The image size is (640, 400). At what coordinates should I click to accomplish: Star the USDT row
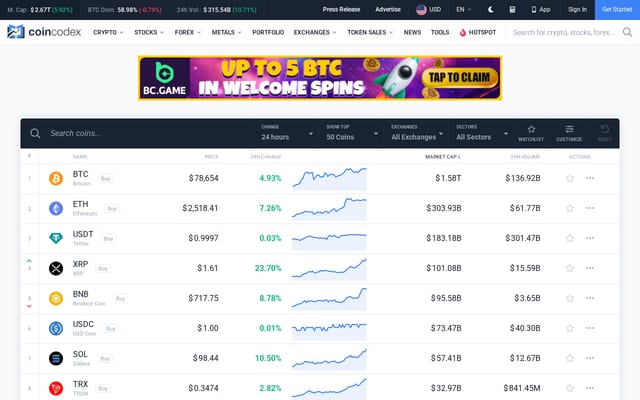[570, 238]
